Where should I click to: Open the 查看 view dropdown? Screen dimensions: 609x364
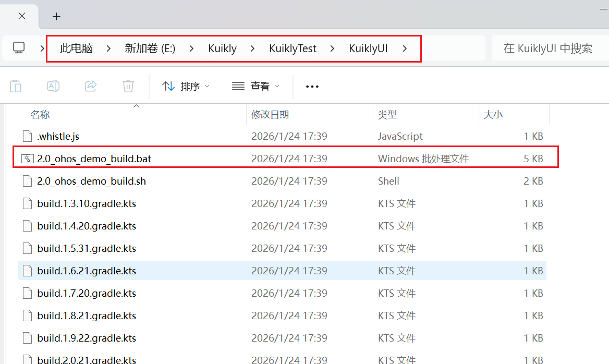255,87
